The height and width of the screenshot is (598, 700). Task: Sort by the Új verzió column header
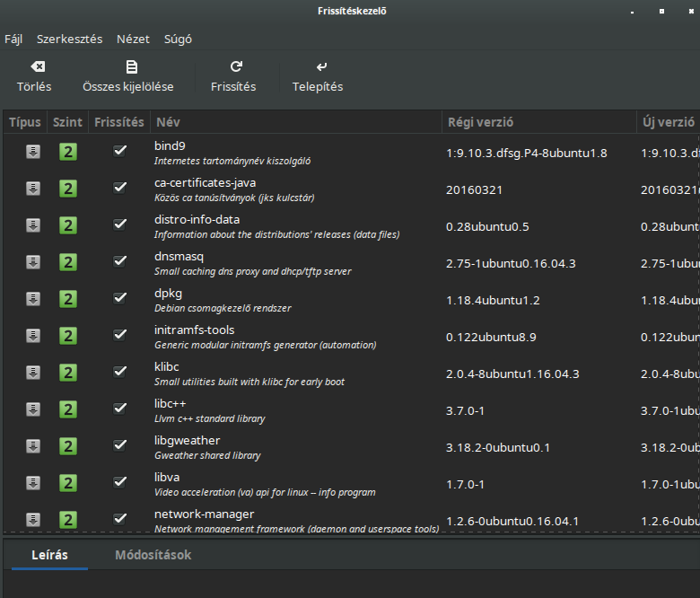click(x=669, y=122)
